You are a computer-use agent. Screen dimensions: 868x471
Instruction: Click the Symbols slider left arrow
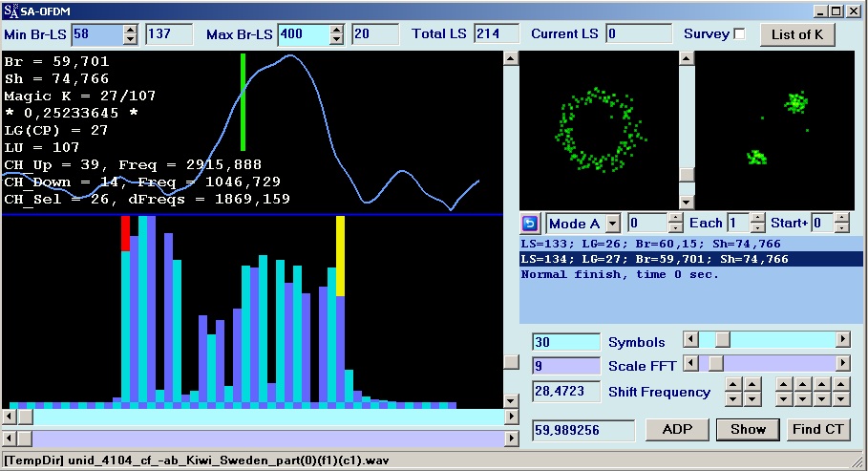coord(690,339)
